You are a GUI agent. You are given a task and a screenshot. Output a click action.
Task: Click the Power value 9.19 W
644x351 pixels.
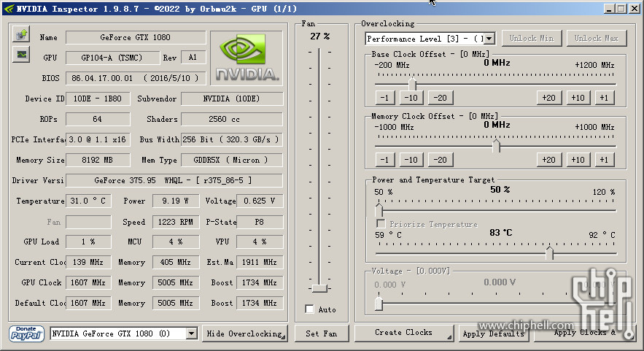(x=175, y=201)
